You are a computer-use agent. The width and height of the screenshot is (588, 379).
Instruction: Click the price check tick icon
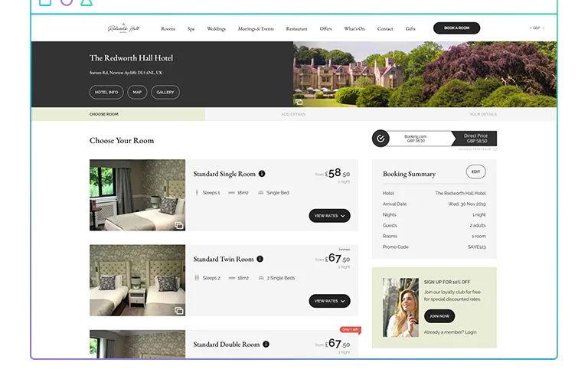pyautogui.click(x=381, y=139)
